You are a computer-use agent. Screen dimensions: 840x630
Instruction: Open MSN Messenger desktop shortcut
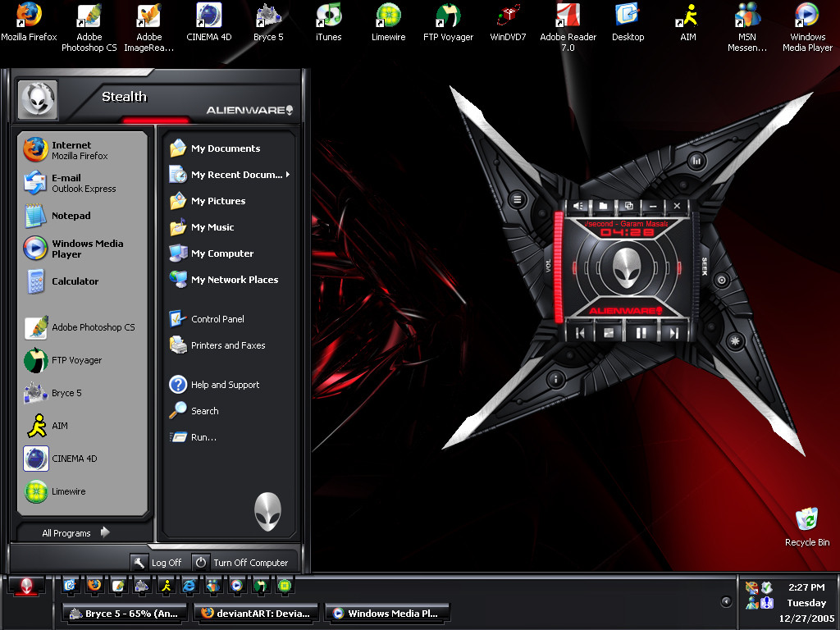coord(747,27)
